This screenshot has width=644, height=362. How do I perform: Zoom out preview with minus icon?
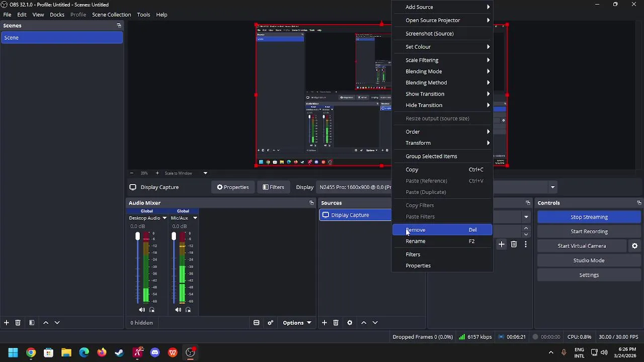(131, 173)
